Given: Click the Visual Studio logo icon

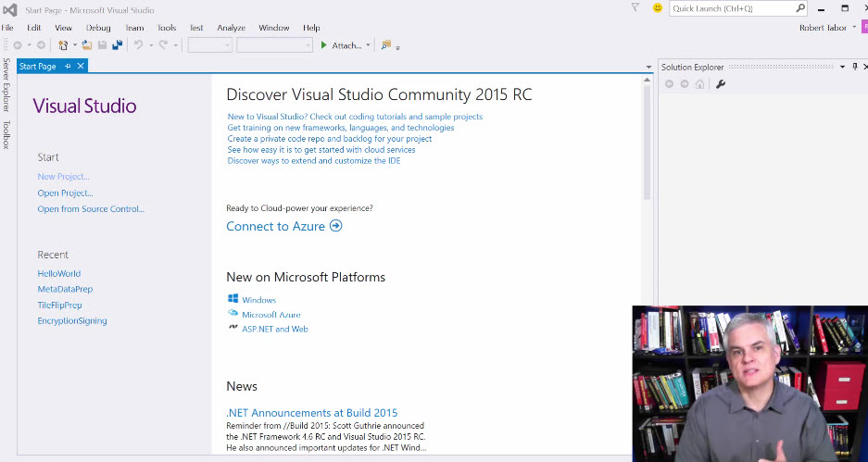Looking at the screenshot, I should coord(10,9).
